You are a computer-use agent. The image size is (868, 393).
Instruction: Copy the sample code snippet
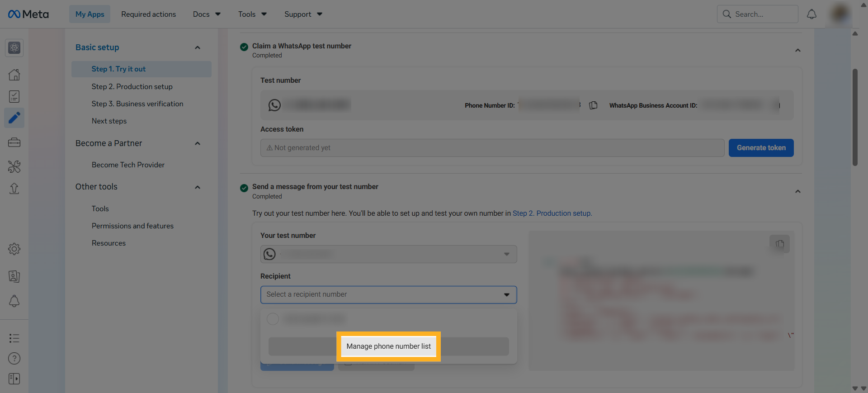click(x=779, y=244)
